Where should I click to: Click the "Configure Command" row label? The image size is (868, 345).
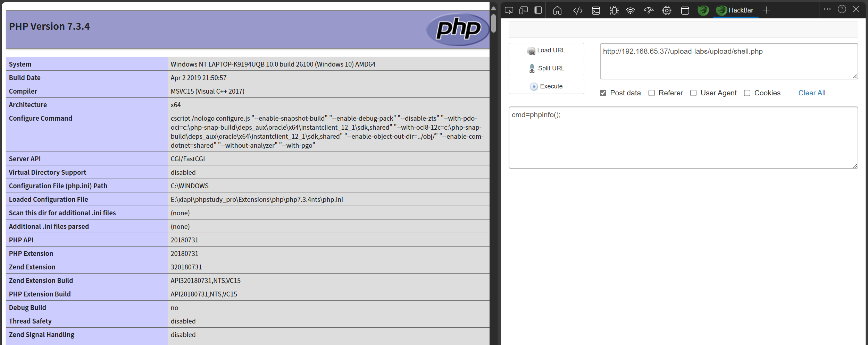click(41, 118)
